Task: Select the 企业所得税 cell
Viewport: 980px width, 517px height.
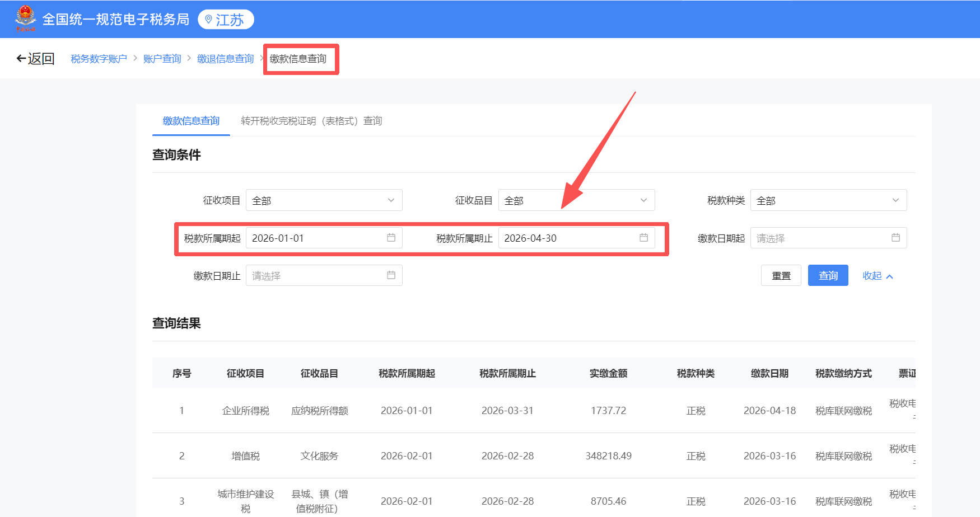Action: (x=245, y=411)
